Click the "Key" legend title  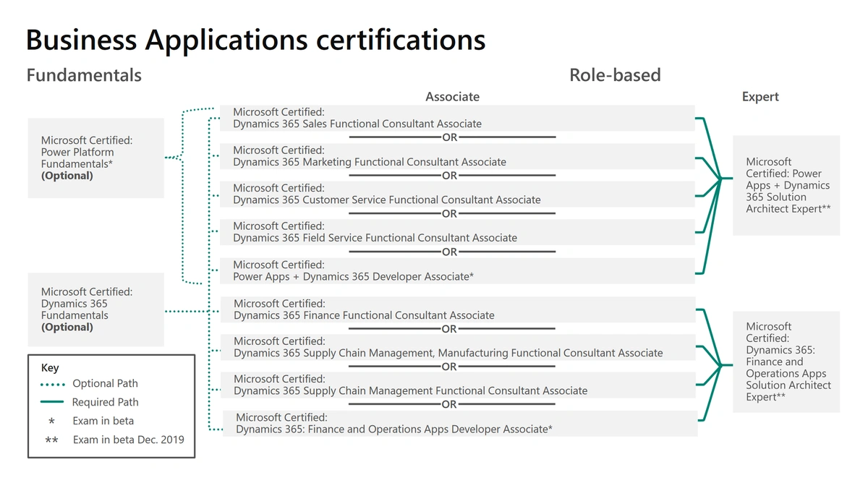(50, 368)
